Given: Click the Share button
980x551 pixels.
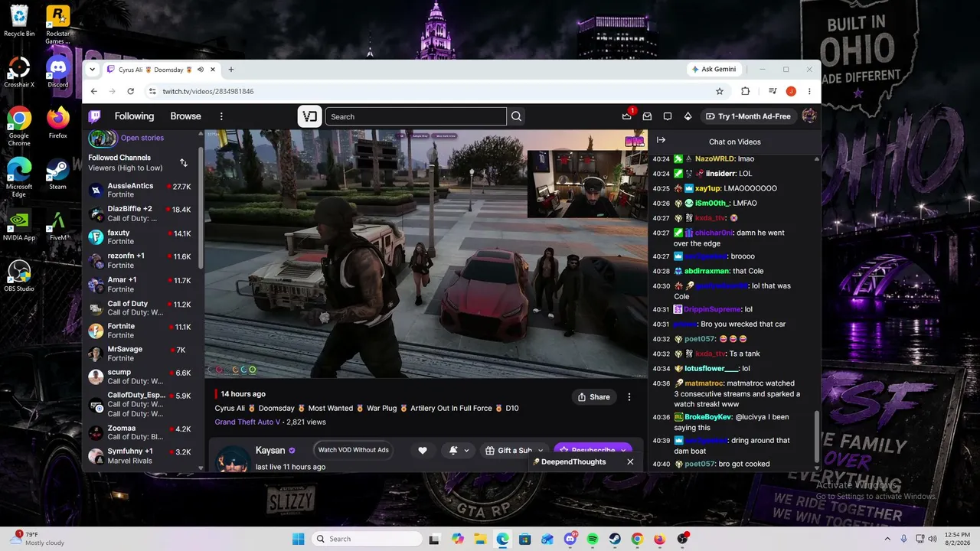Looking at the screenshot, I should pyautogui.click(x=594, y=397).
